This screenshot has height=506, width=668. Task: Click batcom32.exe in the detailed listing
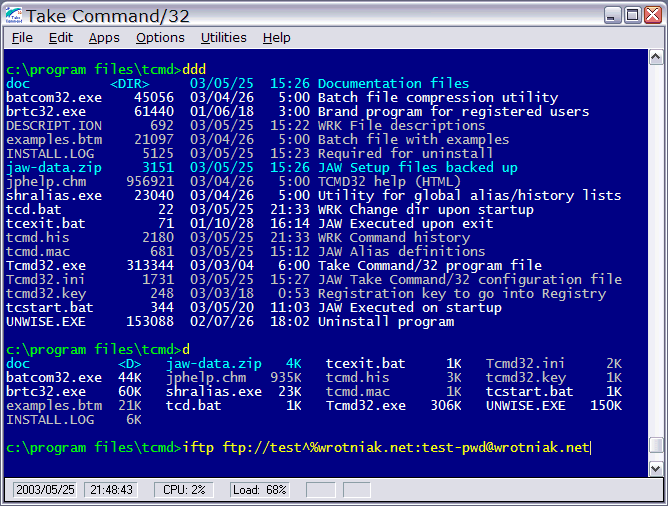point(54,98)
